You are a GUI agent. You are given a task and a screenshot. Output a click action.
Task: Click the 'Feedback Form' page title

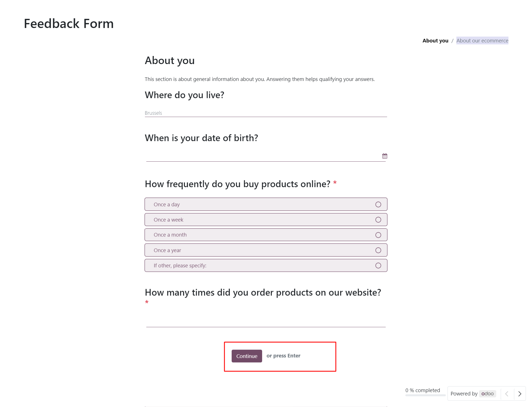69,24
